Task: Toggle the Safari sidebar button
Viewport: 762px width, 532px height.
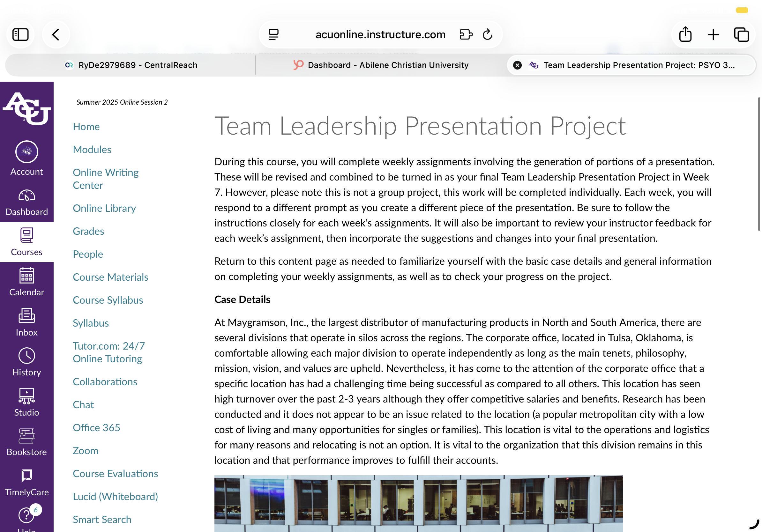Action: tap(20, 34)
